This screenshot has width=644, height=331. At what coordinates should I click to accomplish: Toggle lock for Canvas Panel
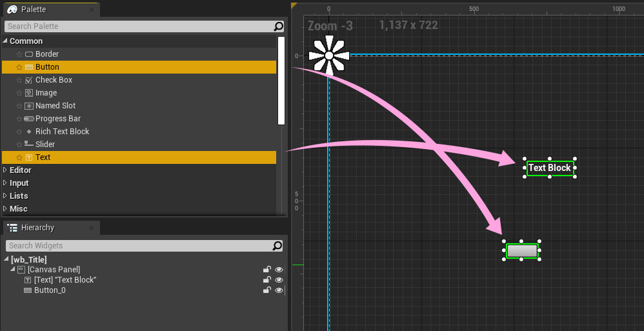(x=267, y=270)
